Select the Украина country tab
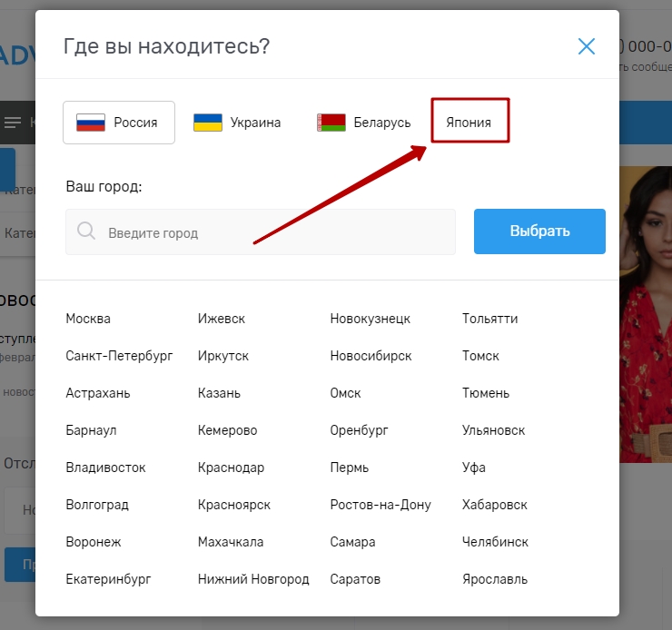The image size is (672, 630). click(237, 123)
